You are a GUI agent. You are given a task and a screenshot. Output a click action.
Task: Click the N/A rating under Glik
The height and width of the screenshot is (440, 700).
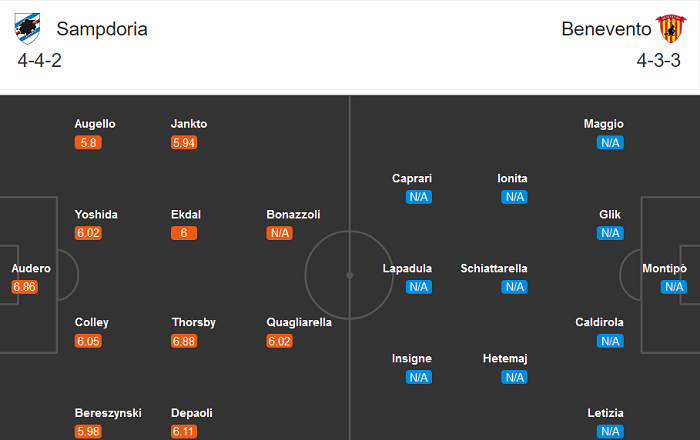(610, 233)
